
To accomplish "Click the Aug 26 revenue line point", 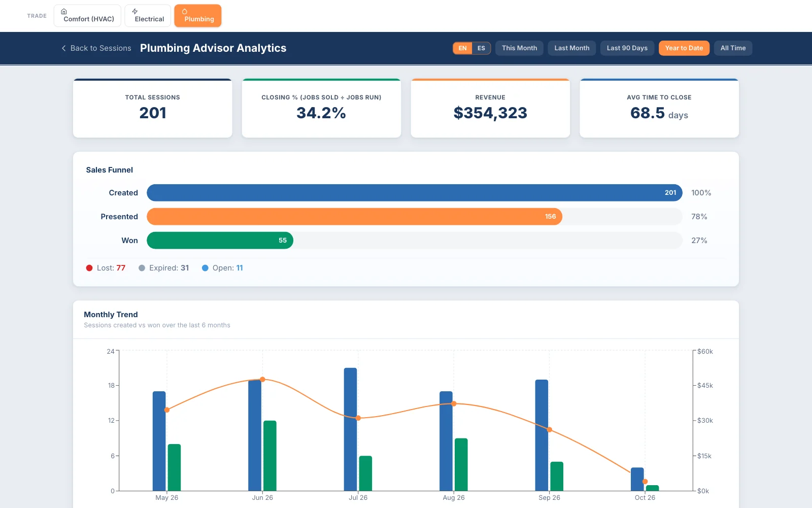I will [x=454, y=404].
